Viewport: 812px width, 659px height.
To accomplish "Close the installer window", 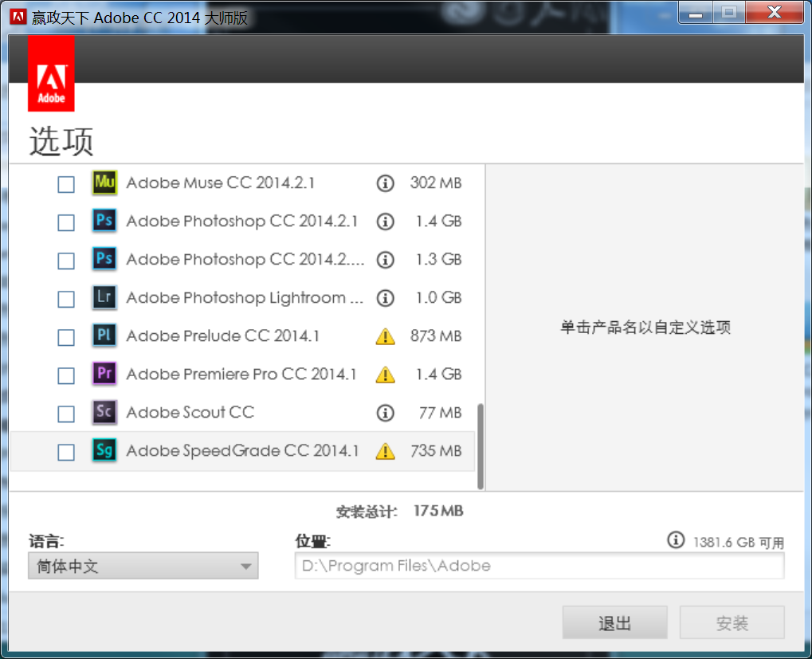I will 775,13.
